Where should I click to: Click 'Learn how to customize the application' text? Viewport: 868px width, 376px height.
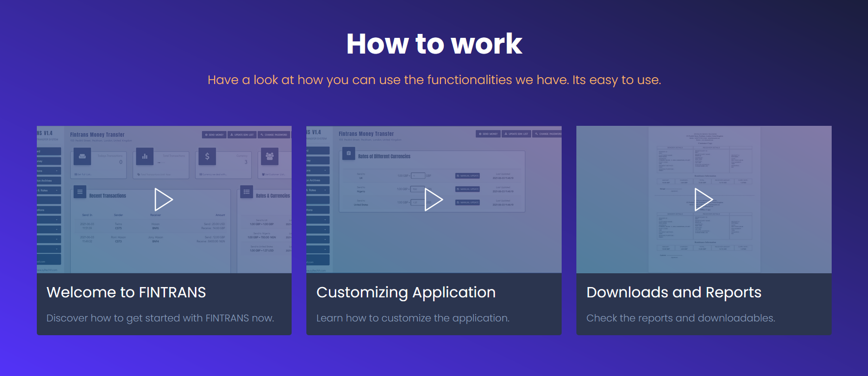412,318
